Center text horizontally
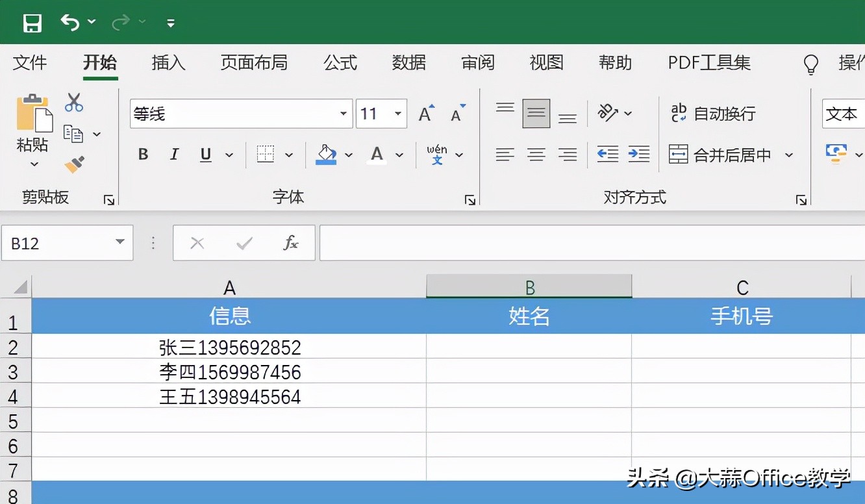865x504 pixels. [x=536, y=155]
